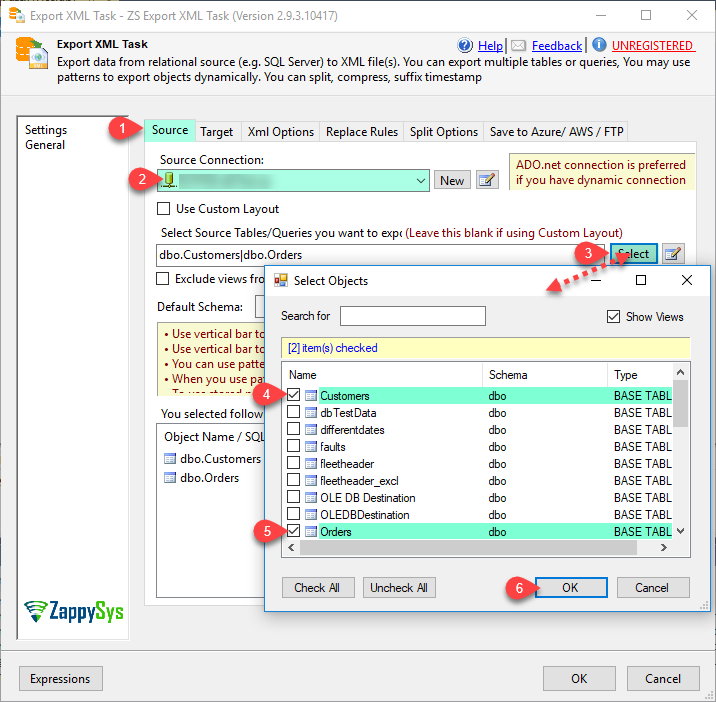Click the source tables text field
This screenshot has width=716, height=702.
pos(381,255)
